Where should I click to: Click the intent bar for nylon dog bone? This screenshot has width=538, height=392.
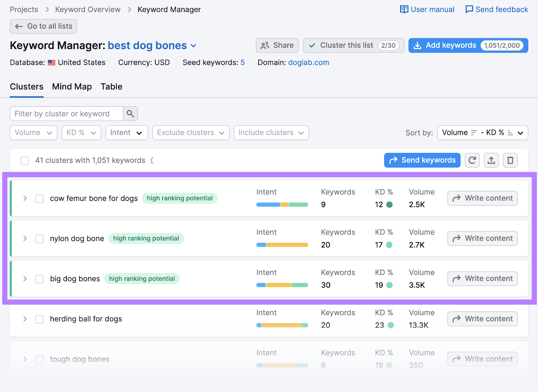[x=282, y=245]
